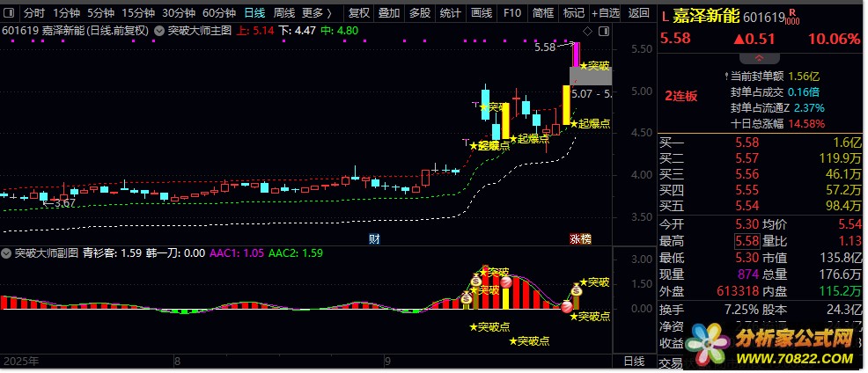
Task: Select the 周线 weekly period tab
Action: (x=284, y=12)
